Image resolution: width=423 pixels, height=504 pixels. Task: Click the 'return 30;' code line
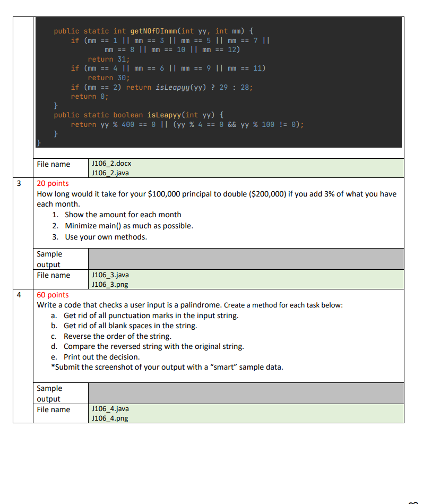109,78
